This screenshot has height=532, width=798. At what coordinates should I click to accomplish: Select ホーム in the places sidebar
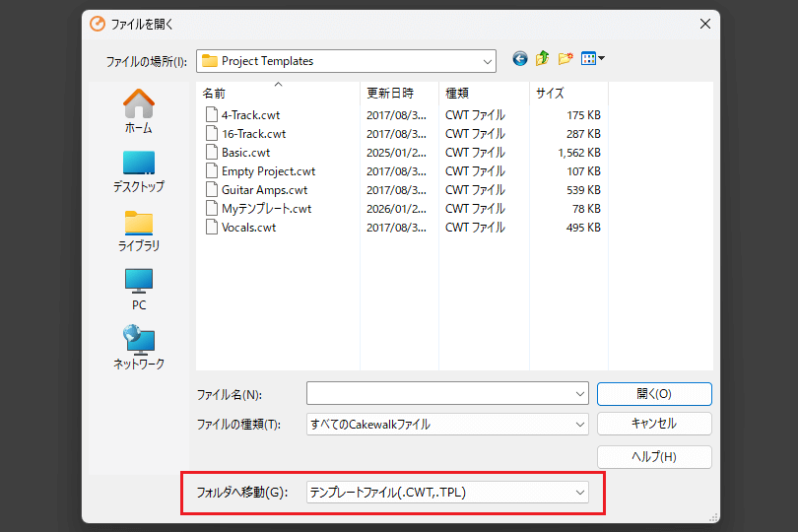[x=138, y=110]
